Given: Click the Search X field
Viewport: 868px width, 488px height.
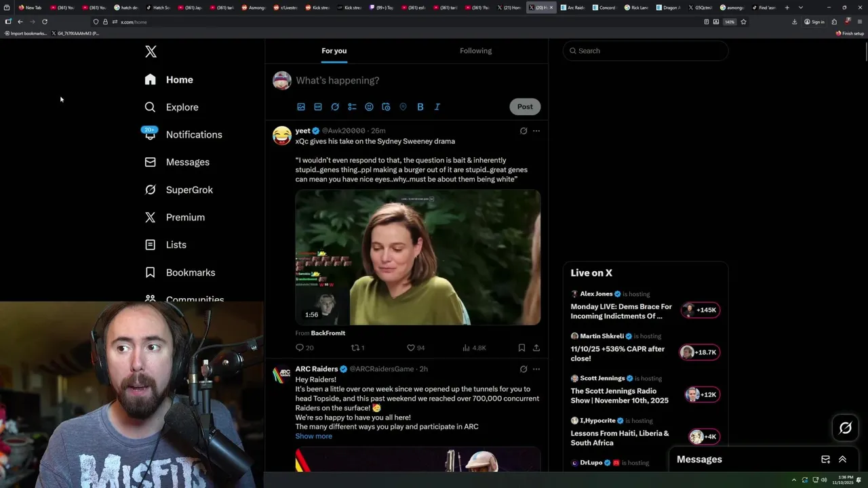Looking at the screenshot, I should [646, 51].
